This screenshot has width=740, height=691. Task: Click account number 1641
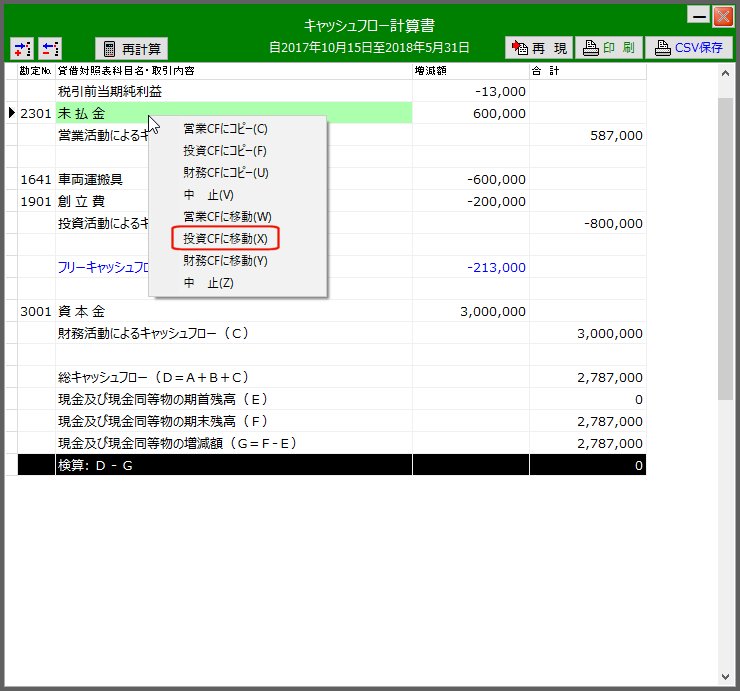36,179
